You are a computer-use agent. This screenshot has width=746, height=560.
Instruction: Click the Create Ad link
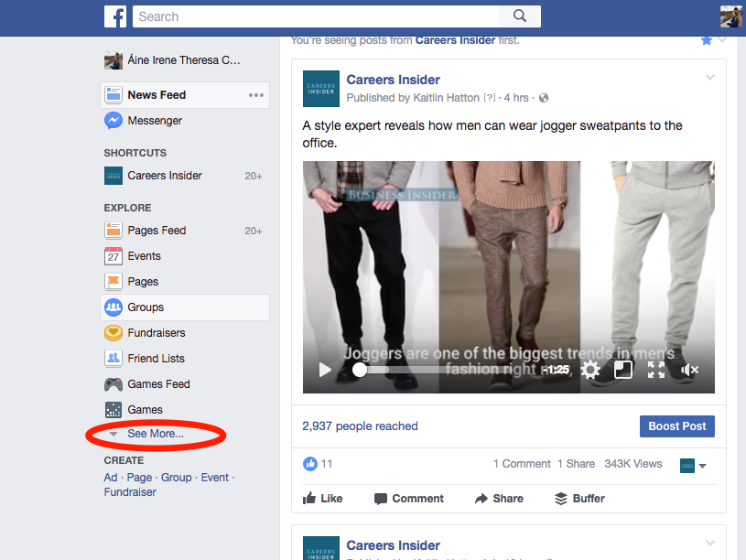(x=111, y=478)
